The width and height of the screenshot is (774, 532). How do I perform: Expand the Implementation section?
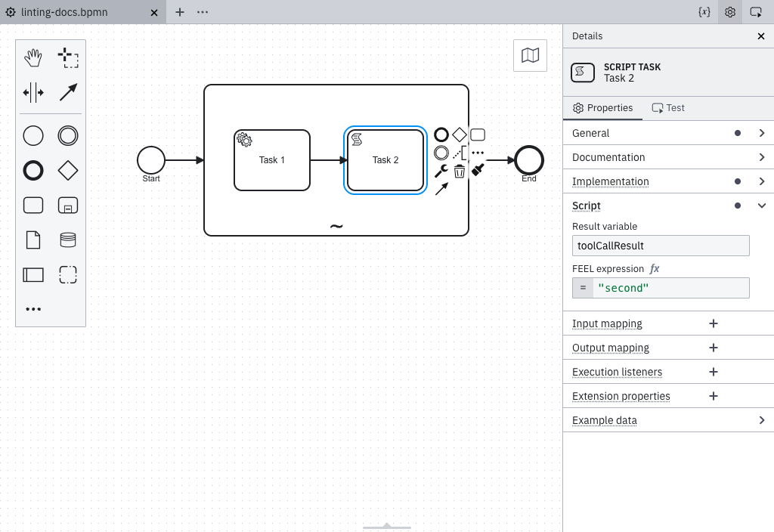click(668, 181)
